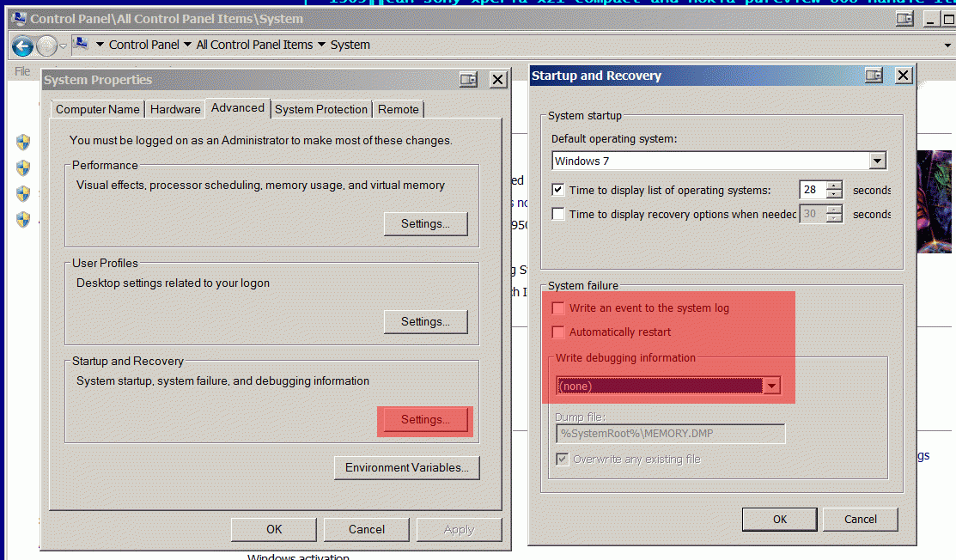The image size is (956, 560).
Task: Toggle Automatically restart checkbox
Action: point(557,332)
